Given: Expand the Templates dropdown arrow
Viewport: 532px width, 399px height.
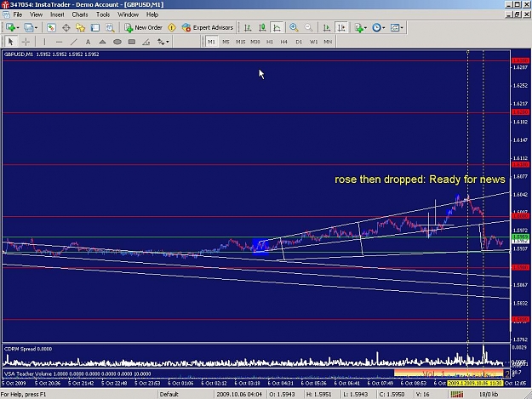Looking at the screenshot, I should tap(402, 28).
